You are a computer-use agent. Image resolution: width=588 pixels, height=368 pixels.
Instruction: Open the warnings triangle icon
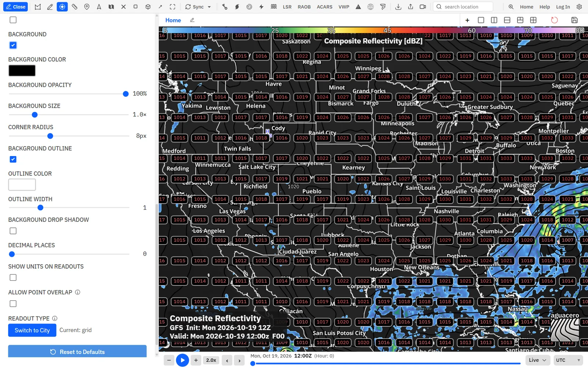[358, 7]
